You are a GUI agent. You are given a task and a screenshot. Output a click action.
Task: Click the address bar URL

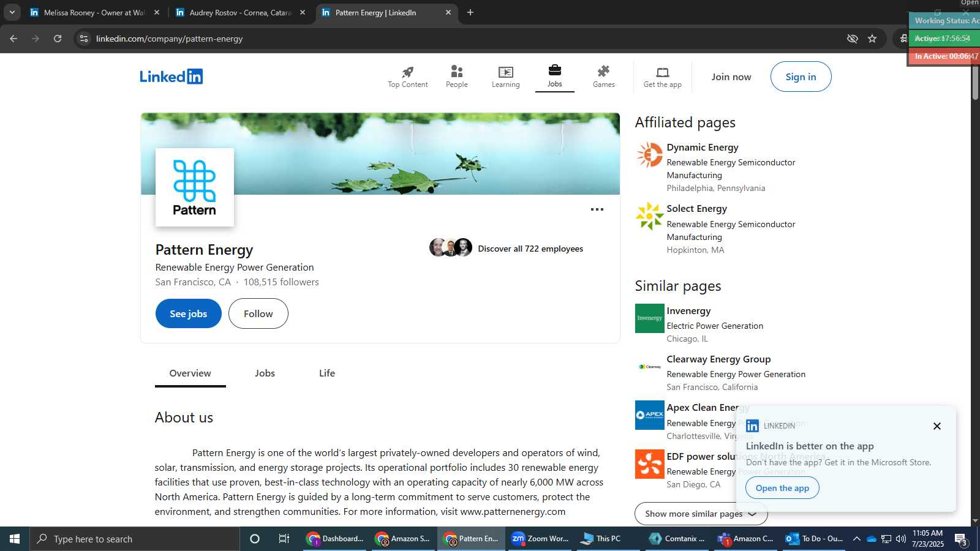[x=169, y=39]
